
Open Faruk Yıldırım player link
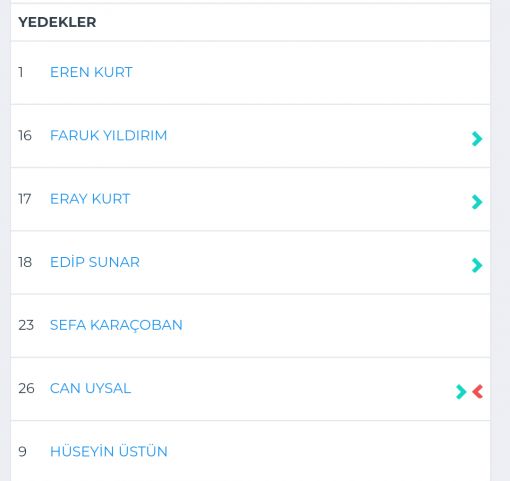coord(108,136)
